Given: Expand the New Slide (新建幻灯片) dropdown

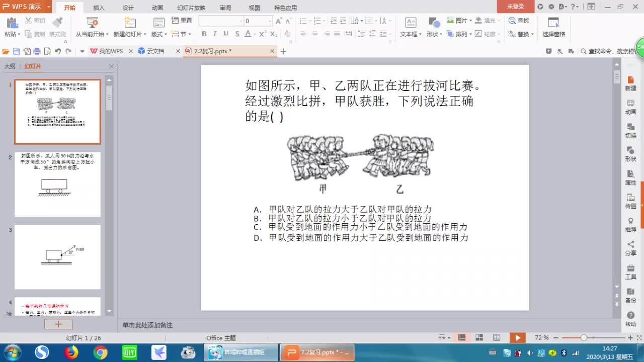Looking at the screenshot, I should click(145, 34).
